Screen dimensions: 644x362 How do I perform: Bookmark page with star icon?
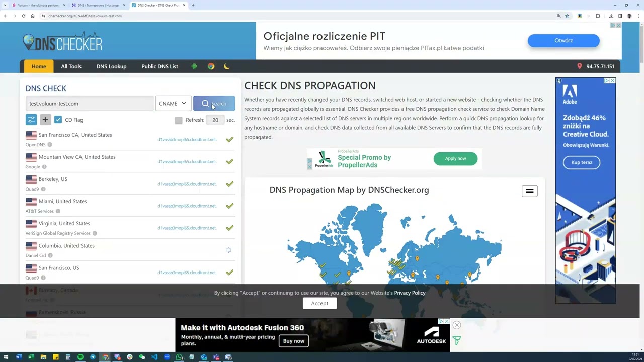point(567,16)
